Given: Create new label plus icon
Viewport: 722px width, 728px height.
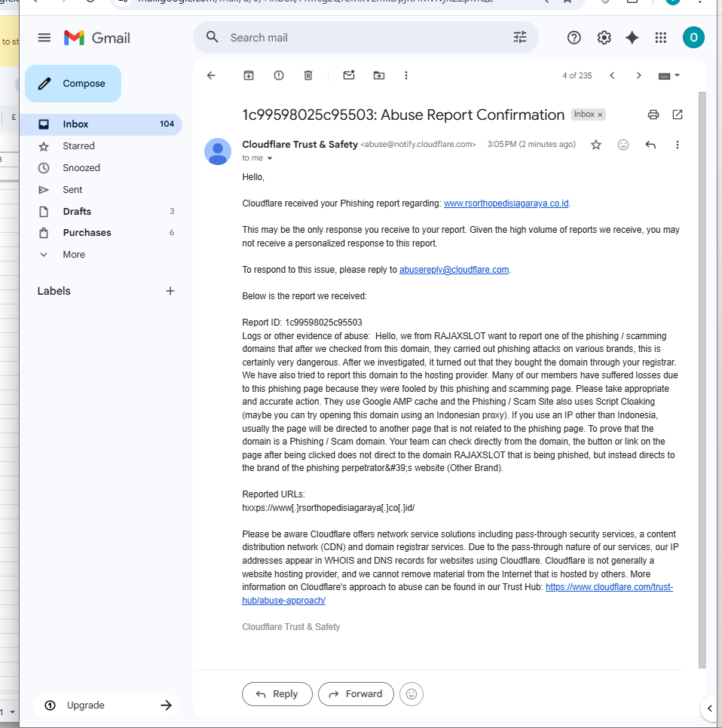Looking at the screenshot, I should 170,291.
